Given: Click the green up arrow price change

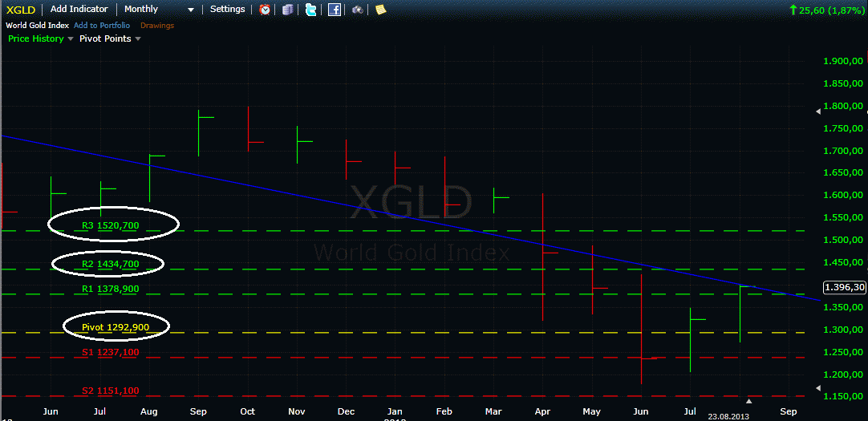Looking at the screenshot, I should click(793, 10).
